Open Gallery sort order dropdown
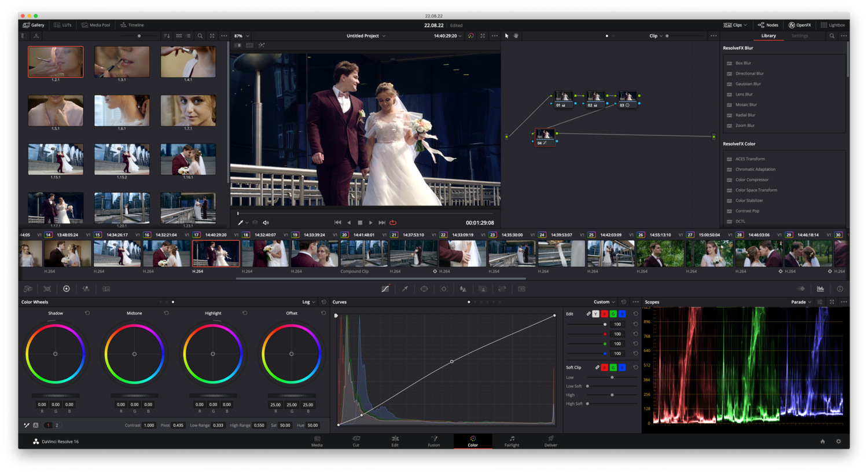868x473 pixels. point(167,36)
